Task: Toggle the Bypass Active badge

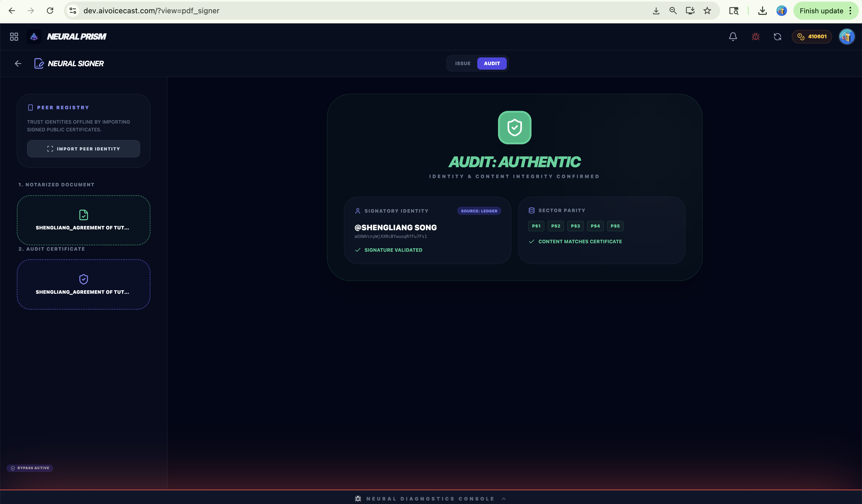Action: pos(30,468)
